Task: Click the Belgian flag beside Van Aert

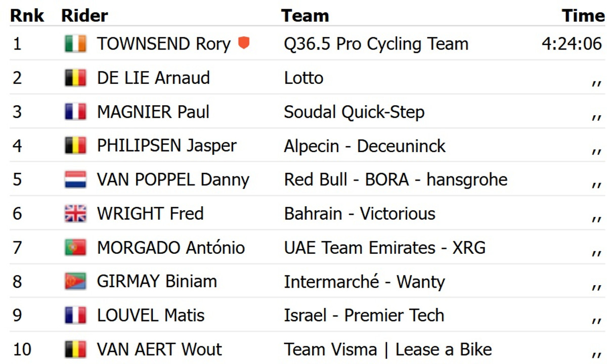Action: point(75,349)
